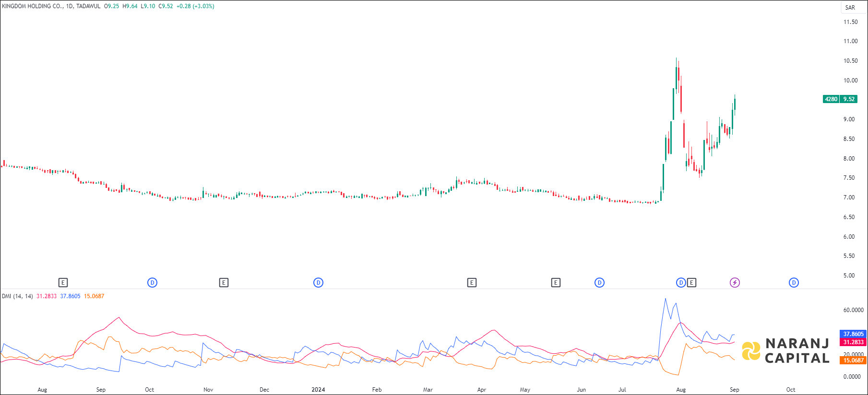The height and width of the screenshot is (395, 868).
Task: Click the 60.0000 label on the DMI scale
Action: coord(854,310)
